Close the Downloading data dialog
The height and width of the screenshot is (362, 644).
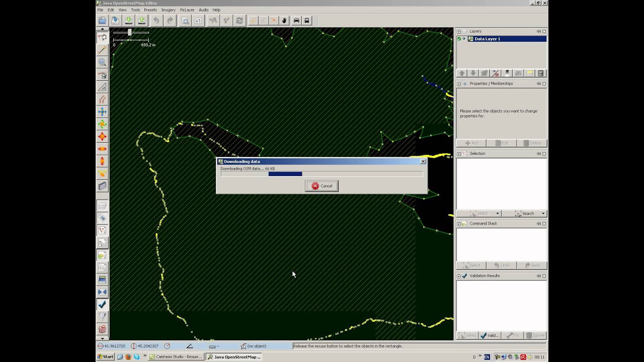[x=423, y=161]
